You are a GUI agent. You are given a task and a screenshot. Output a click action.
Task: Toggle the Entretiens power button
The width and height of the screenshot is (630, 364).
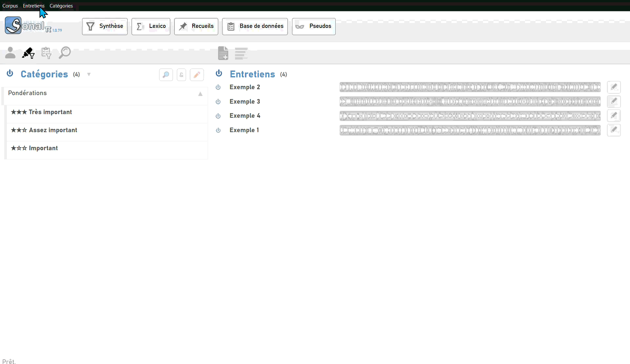tap(219, 73)
